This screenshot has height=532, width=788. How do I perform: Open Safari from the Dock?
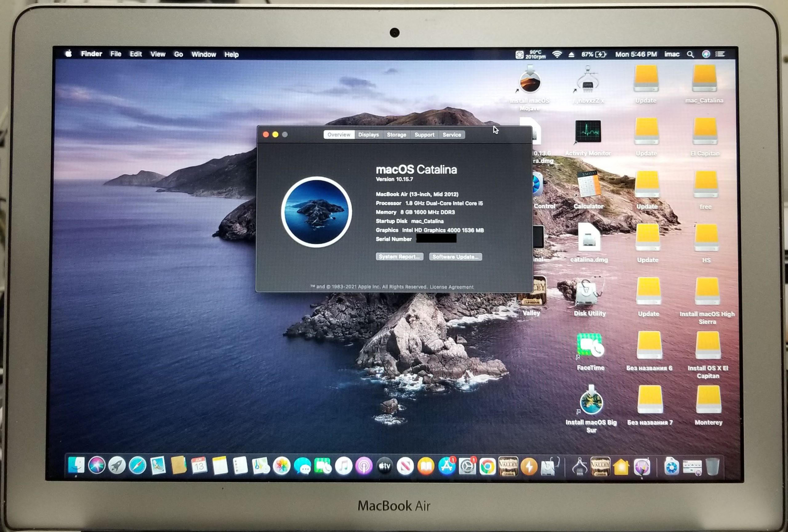(x=137, y=466)
